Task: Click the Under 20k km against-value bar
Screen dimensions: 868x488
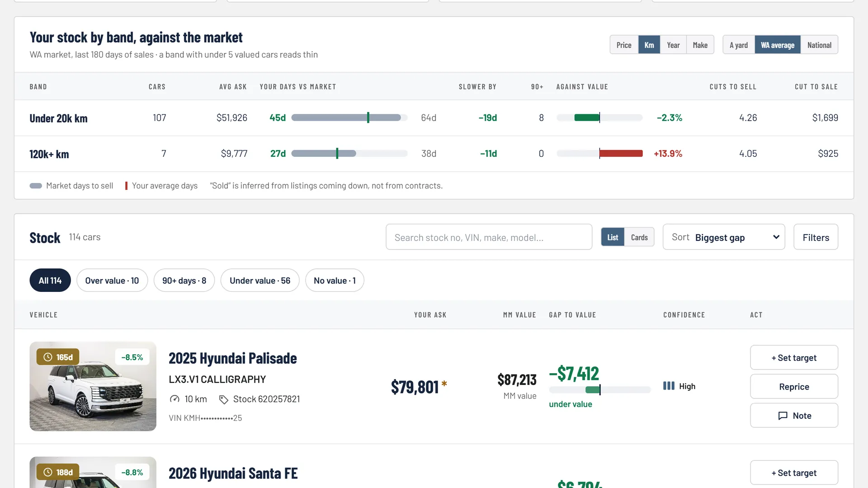Action: [599, 118]
